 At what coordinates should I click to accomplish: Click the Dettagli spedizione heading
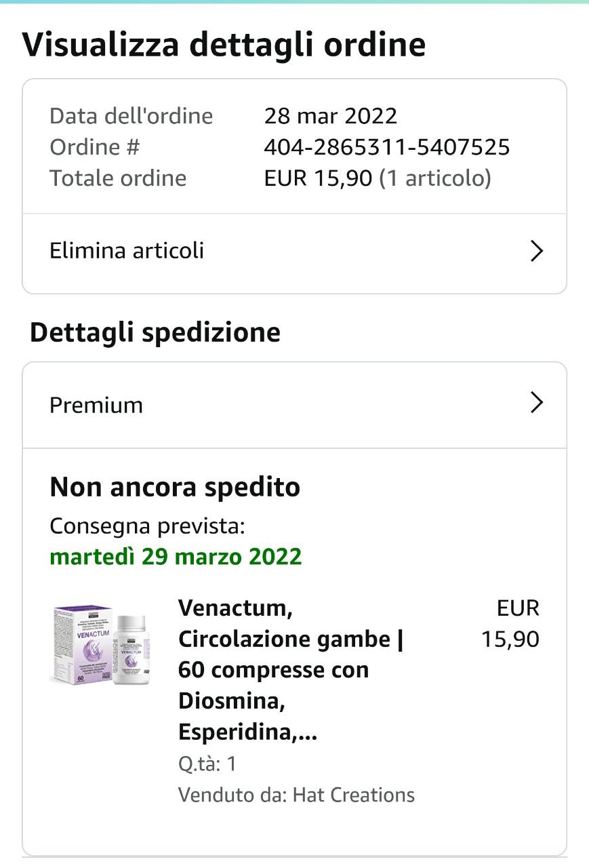pos(155,333)
